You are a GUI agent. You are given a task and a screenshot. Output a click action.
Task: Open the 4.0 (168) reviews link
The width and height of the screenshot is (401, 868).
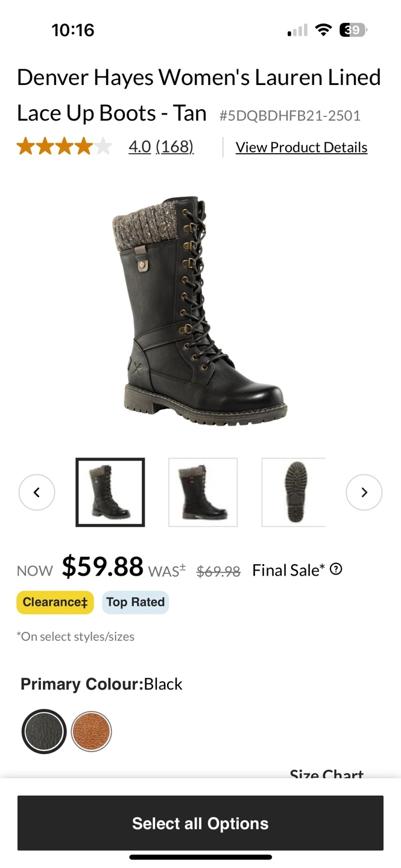click(161, 146)
